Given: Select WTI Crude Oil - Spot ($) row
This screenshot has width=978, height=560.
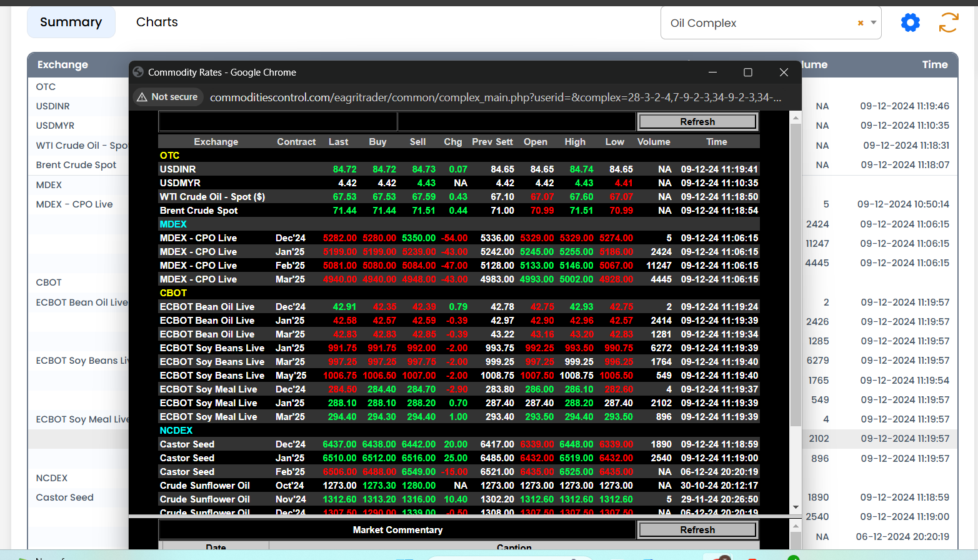Looking at the screenshot, I should tap(459, 197).
